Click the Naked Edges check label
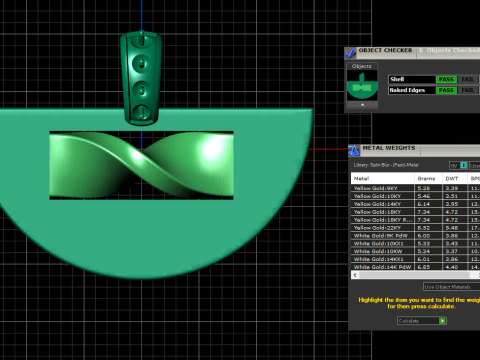480x360 pixels. (x=407, y=90)
